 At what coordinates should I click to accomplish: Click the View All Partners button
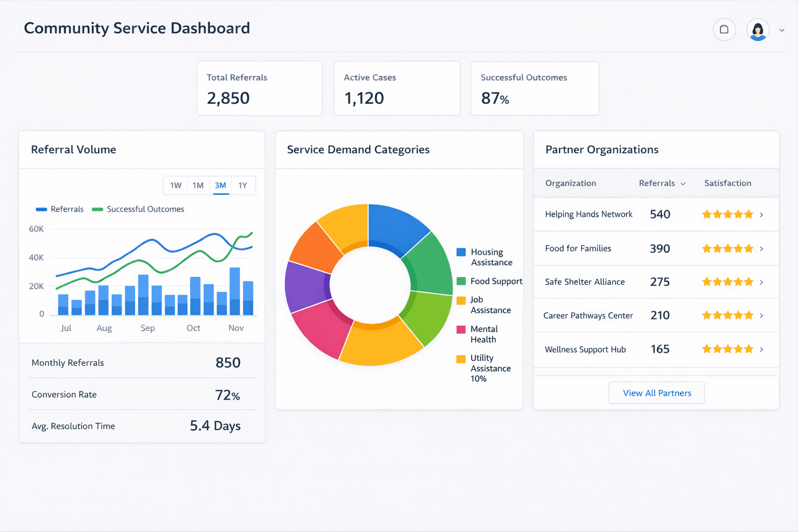pyautogui.click(x=656, y=393)
